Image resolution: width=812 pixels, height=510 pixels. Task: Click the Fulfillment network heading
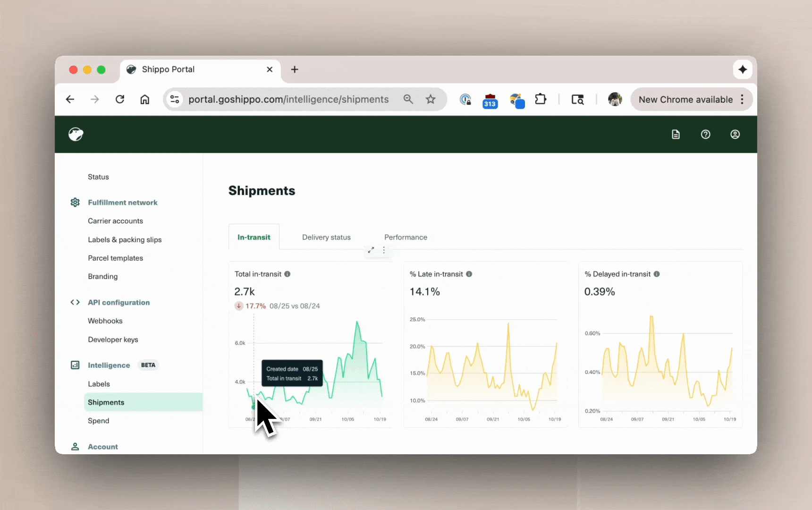pos(123,203)
